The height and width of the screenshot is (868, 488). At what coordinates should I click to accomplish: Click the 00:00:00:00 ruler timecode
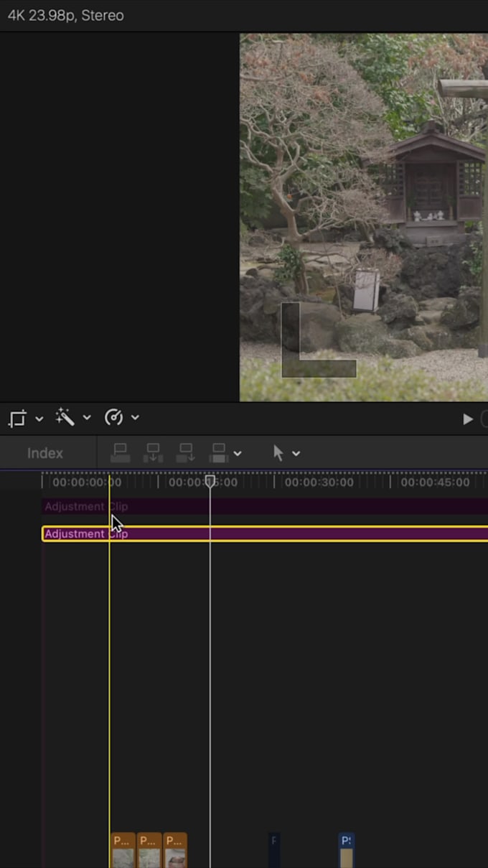click(87, 482)
